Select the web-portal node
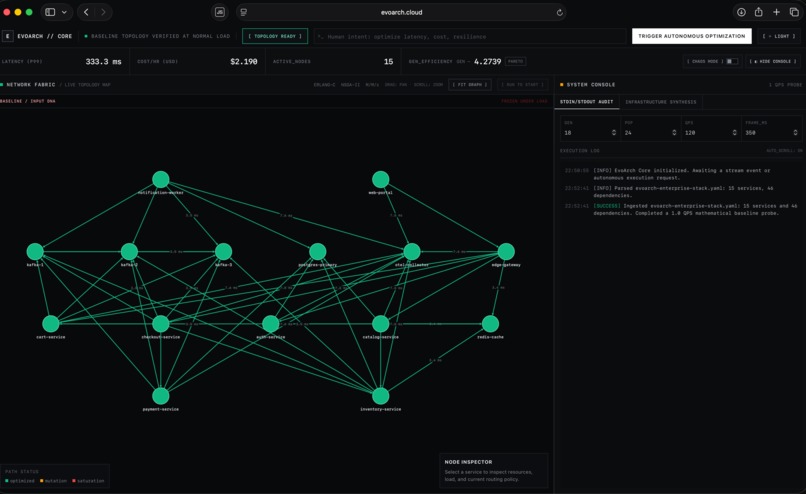The image size is (806, 494). tap(380, 179)
